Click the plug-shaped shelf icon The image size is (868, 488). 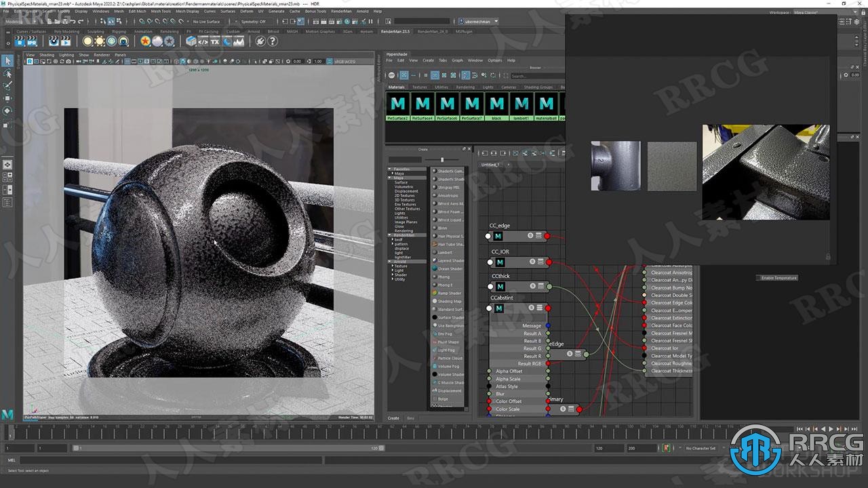260,41
